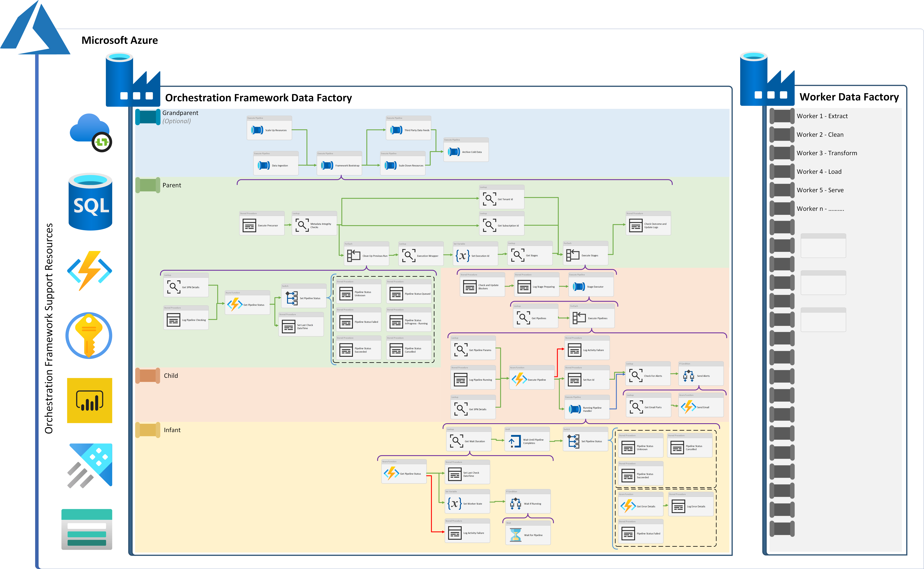Screen dimensions: 924x569
Task: Select the Clean Up Previous Run activity
Action: (367, 254)
